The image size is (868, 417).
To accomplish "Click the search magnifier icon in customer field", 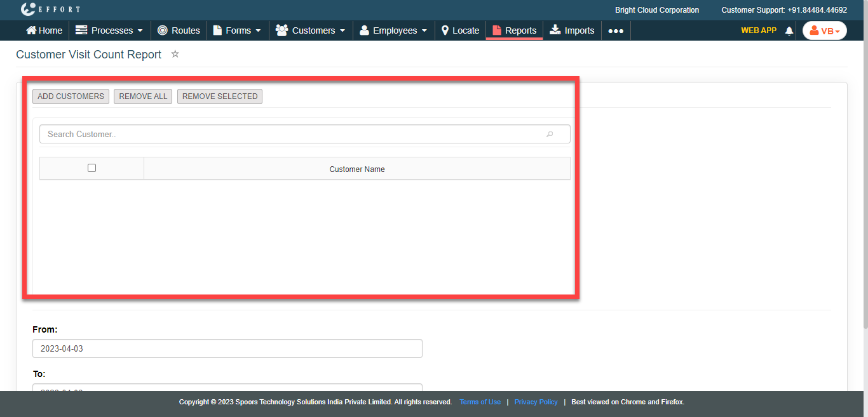I will coord(550,134).
